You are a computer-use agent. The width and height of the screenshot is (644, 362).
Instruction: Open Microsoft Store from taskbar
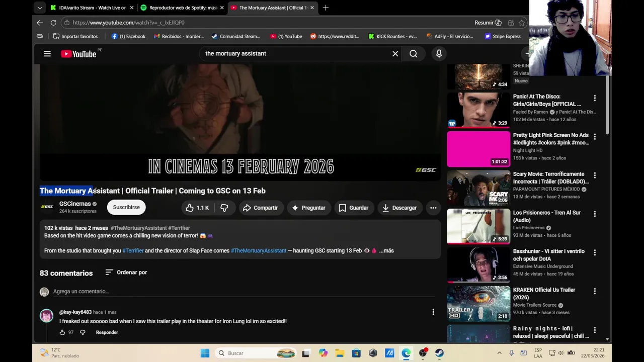356,353
